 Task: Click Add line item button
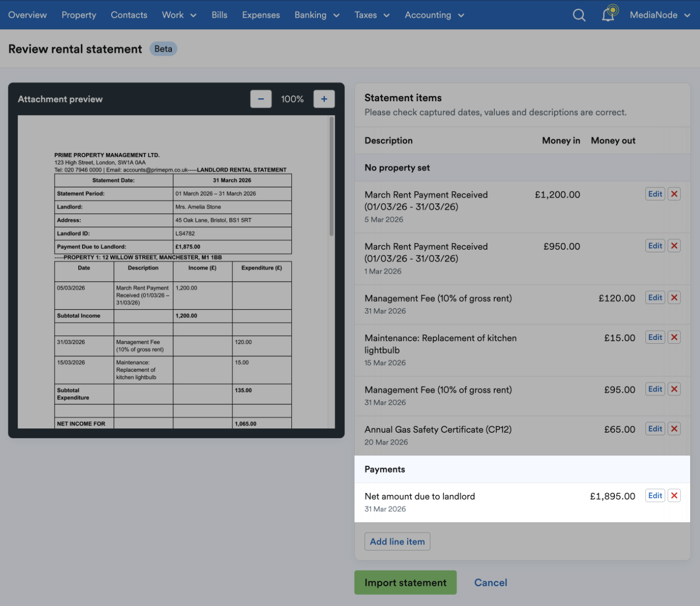[397, 542]
